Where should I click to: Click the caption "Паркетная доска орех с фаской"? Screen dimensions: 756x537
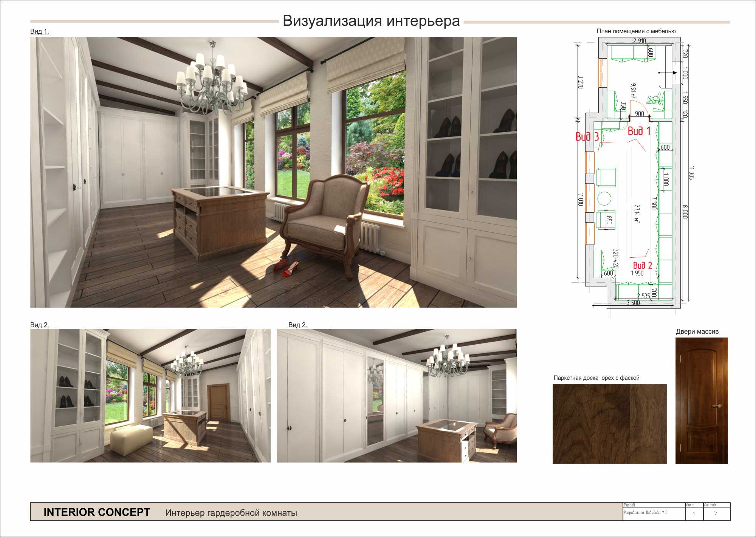(x=596, y=378)
